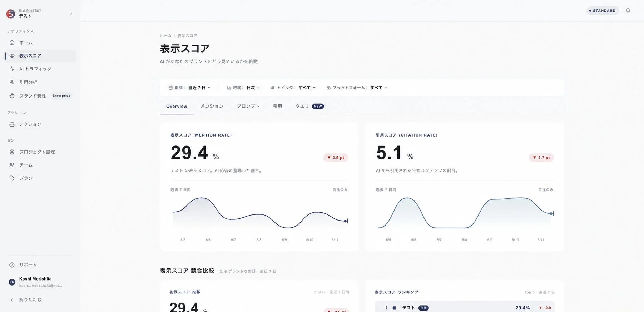Click the サポート question mark icon
The height and width of the screenshot is (312, 644).
click(x=12, y=265)
